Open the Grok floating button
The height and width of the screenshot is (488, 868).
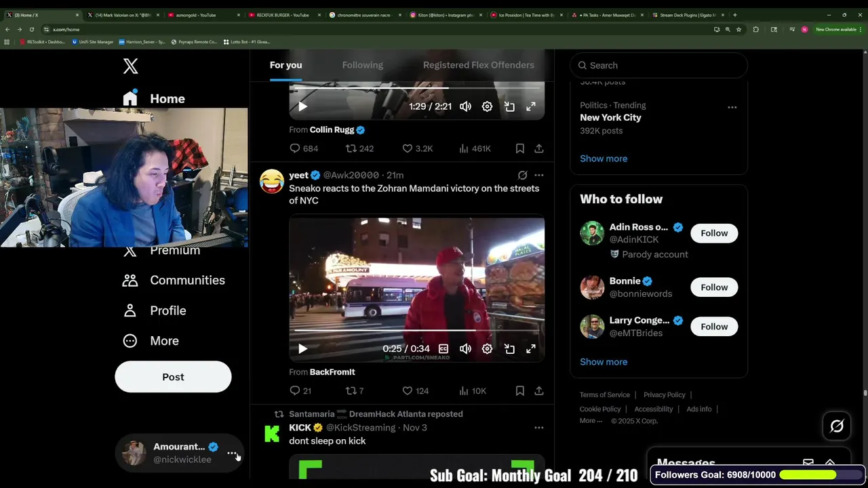(x=837, y=426)
